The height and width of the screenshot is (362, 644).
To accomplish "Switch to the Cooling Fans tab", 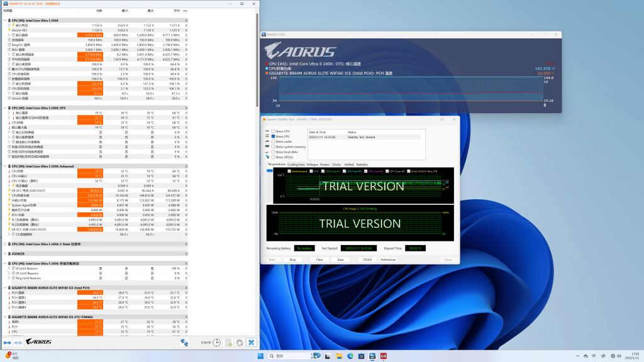I will [296, 165].
